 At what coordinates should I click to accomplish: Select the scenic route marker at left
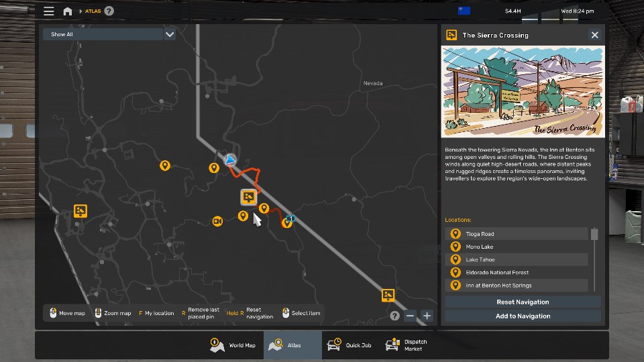click(x=80, y=211)
